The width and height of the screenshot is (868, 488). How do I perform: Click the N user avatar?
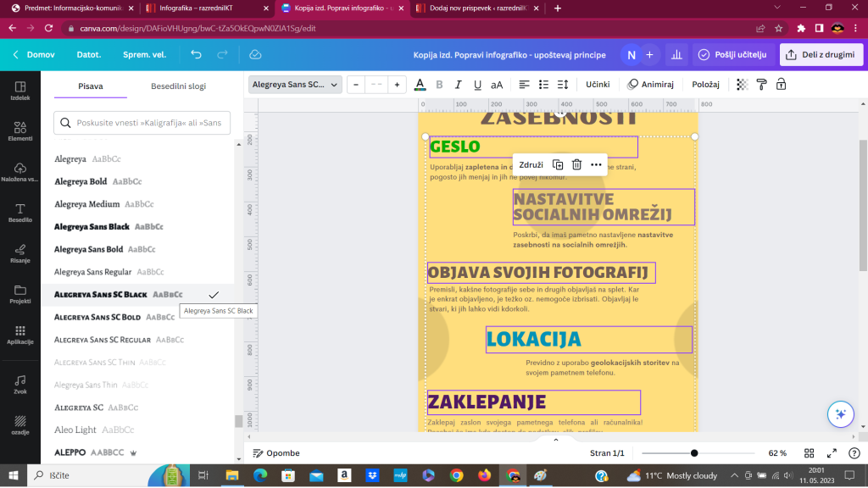631,55
